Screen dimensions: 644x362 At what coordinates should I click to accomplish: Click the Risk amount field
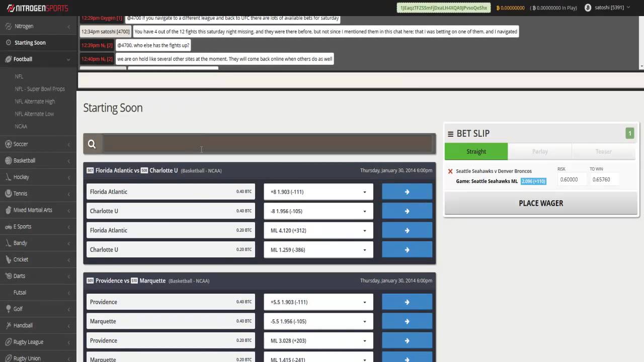pyautogui.click(x=571, y=179)
